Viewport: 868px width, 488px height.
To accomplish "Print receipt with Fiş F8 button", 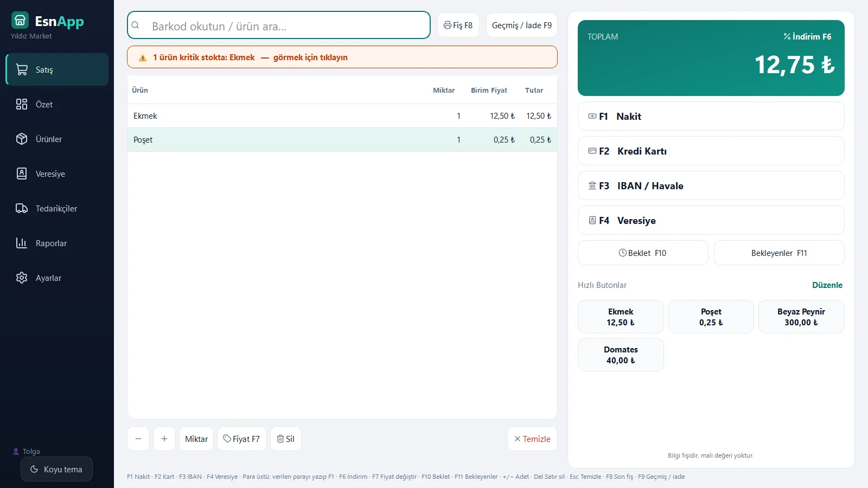I will [x=458, y=25].
